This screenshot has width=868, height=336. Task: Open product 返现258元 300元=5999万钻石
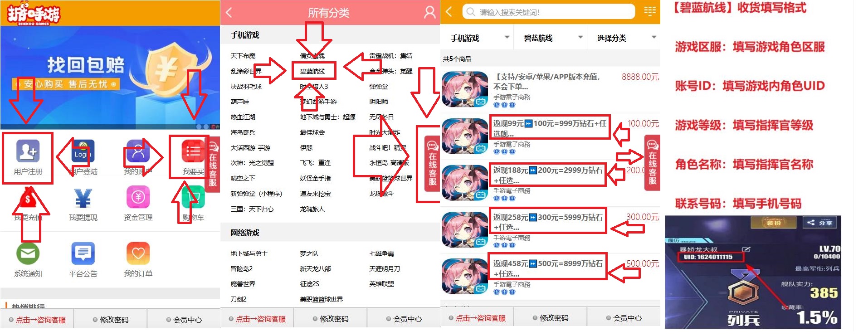[x=548, y=221]
